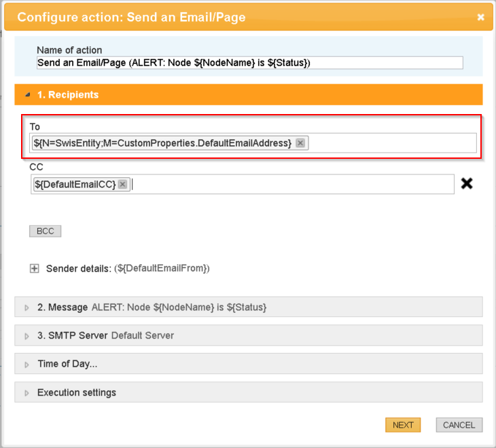Viewport: 496px width, 448px height.
Task: Add a BCC field
Action: tap(46, 231)
